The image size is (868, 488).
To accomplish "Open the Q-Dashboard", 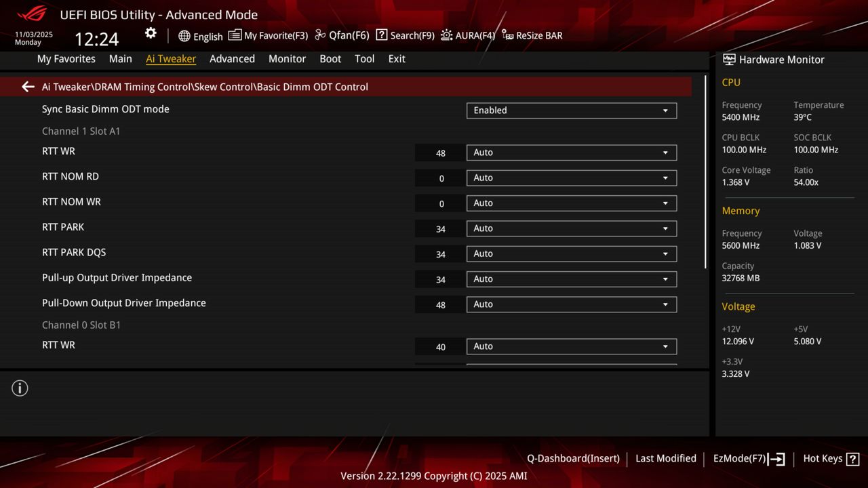I will click(573, 458).
